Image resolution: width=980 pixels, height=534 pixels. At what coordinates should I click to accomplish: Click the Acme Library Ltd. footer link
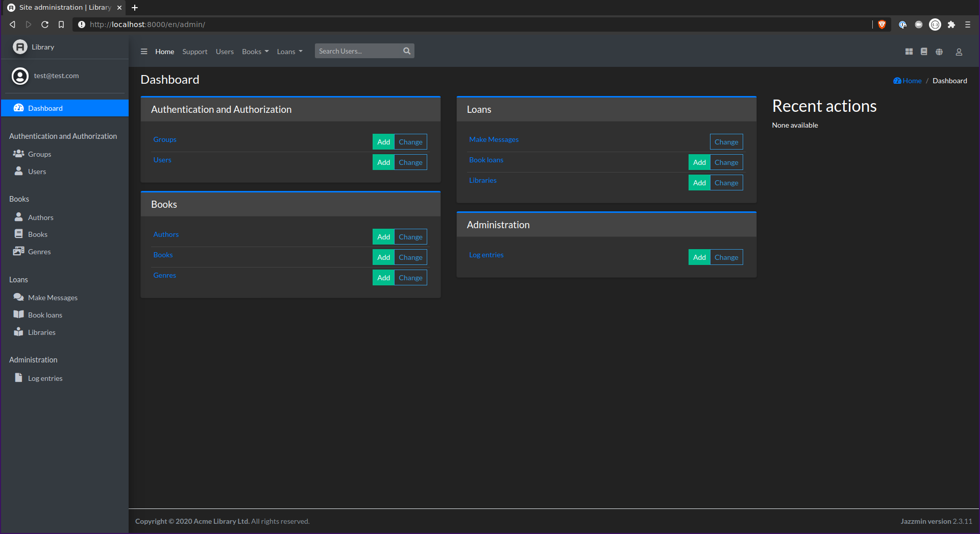[x=222, y=521]
